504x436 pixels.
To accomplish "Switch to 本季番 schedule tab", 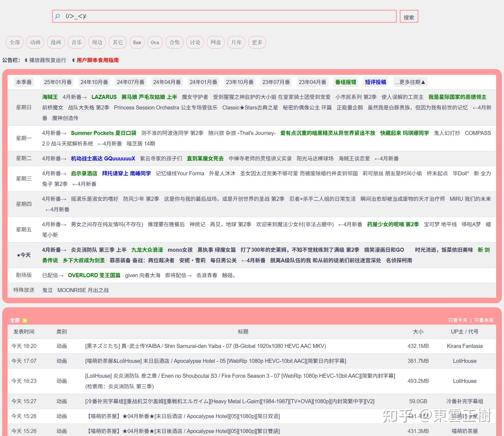I will tap(24, 82).
